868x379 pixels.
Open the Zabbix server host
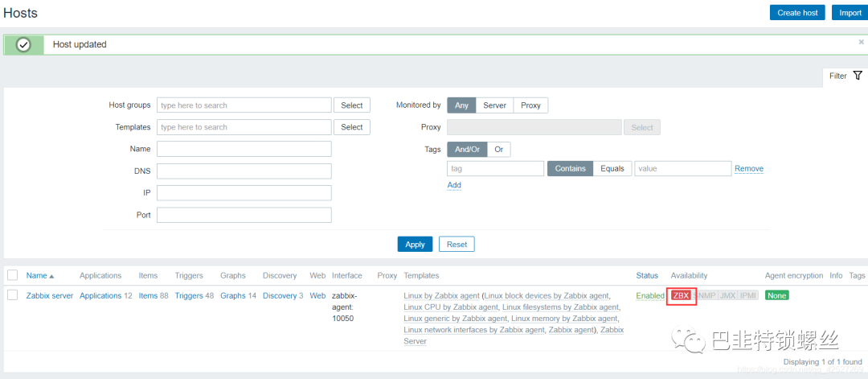[x=49, y=296]
